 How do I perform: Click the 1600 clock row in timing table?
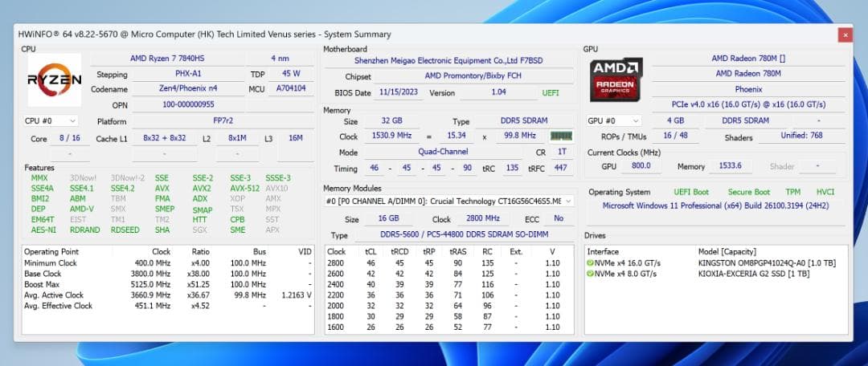coord(449,327)
